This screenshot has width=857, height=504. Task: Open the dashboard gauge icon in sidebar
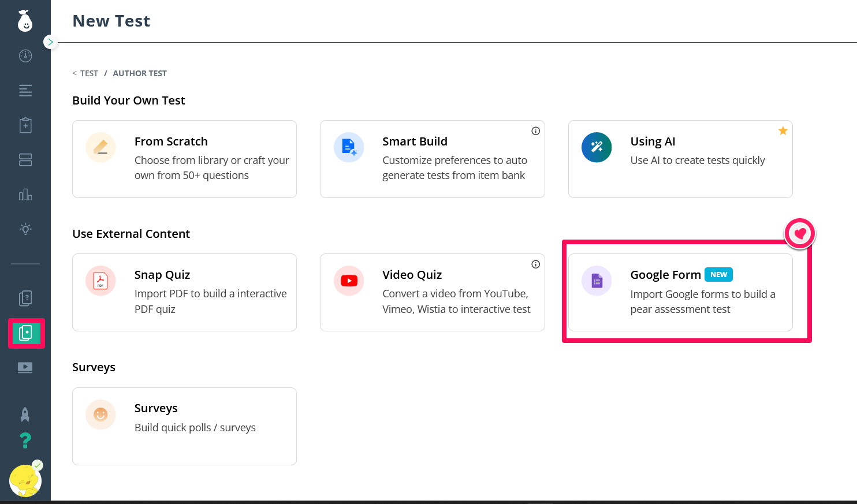(25, 56)
